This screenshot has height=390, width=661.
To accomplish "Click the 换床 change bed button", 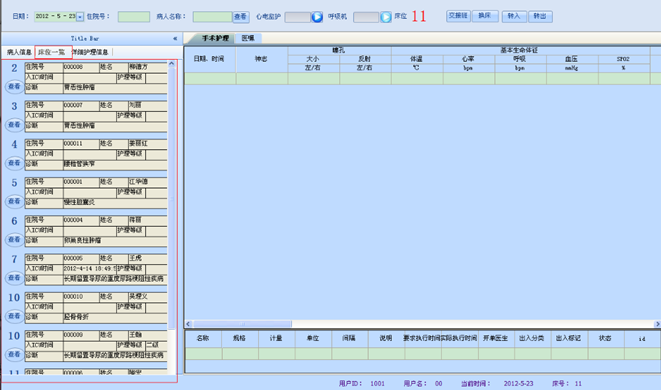I will coord(485,16).
